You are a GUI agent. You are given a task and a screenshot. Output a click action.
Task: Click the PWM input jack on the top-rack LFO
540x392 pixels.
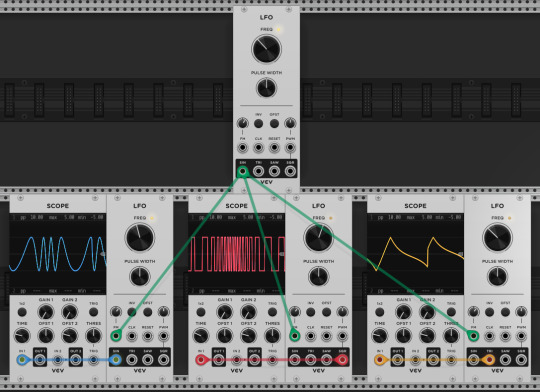pyautogui.click(x=290, y=148)
